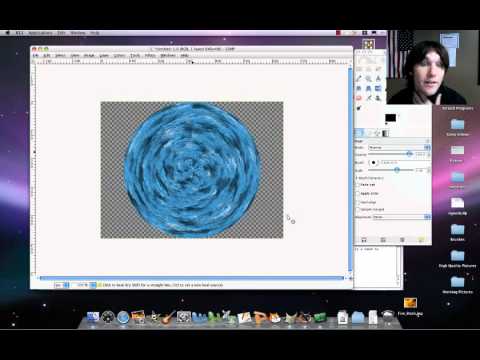
Task: Click the yellow reset tool options icon
Action: [x=421, y=240]
